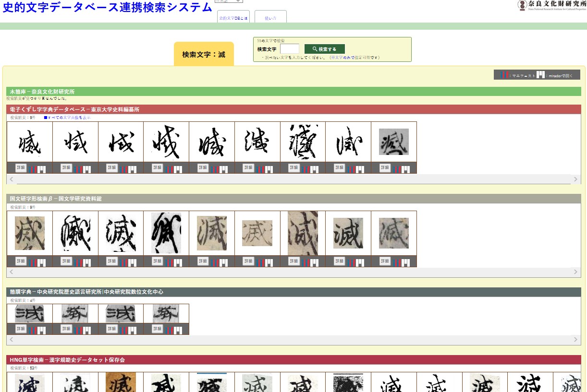Select third 簡牘字典 character thumbnail

[x=121, y=313]
